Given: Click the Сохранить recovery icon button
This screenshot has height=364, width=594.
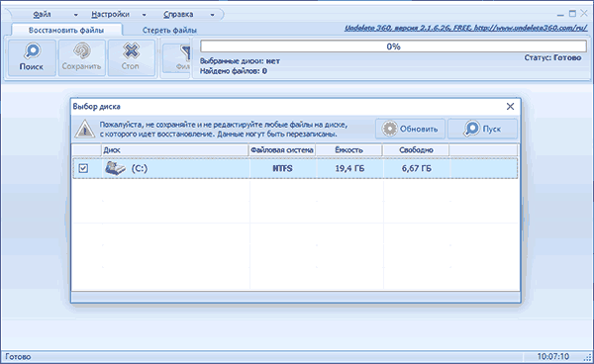Looking at the screenshot, I should point(81,58).
